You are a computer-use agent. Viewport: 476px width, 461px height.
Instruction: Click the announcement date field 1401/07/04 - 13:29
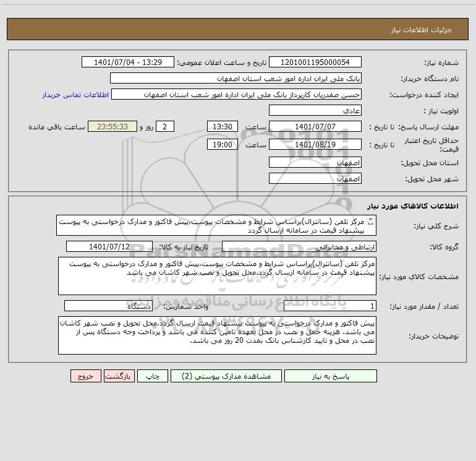click(128, 62)
